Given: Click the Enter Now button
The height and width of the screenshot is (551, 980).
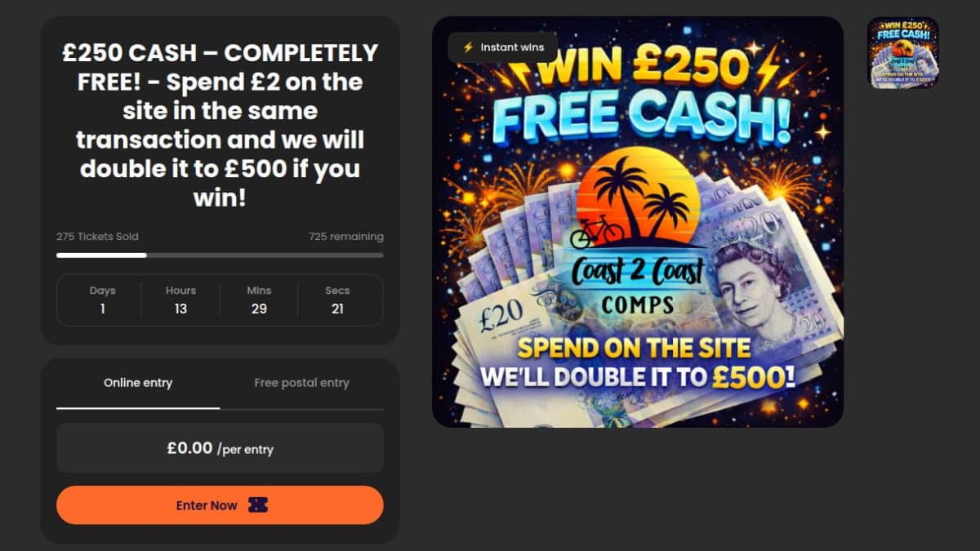Looking at the screenshot, I should [x=220, y=505].
